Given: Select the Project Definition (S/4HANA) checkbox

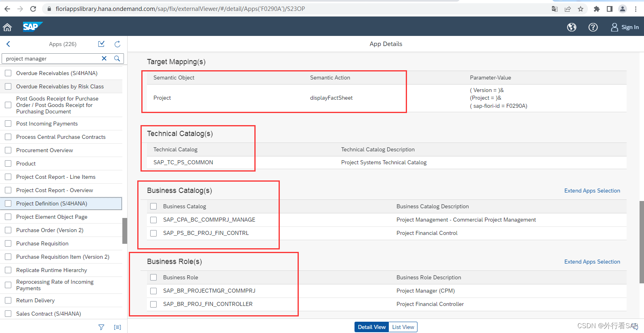Looking at the screenshot, I should (x=8, y=203).
